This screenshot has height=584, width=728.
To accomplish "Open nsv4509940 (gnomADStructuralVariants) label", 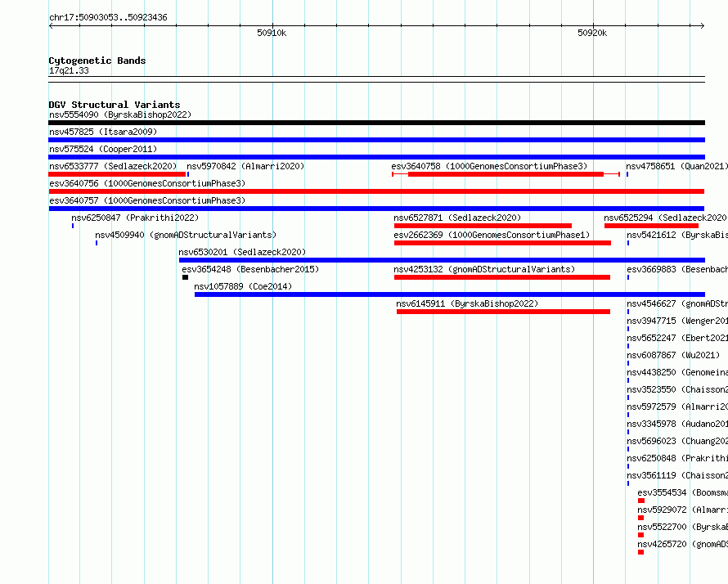I will [186, 235].
